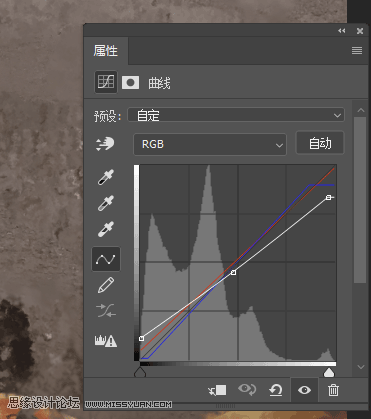Select the on-image targeted adjustment hand tool
Viewport: 371px width, 419px height.
(105, 144)
